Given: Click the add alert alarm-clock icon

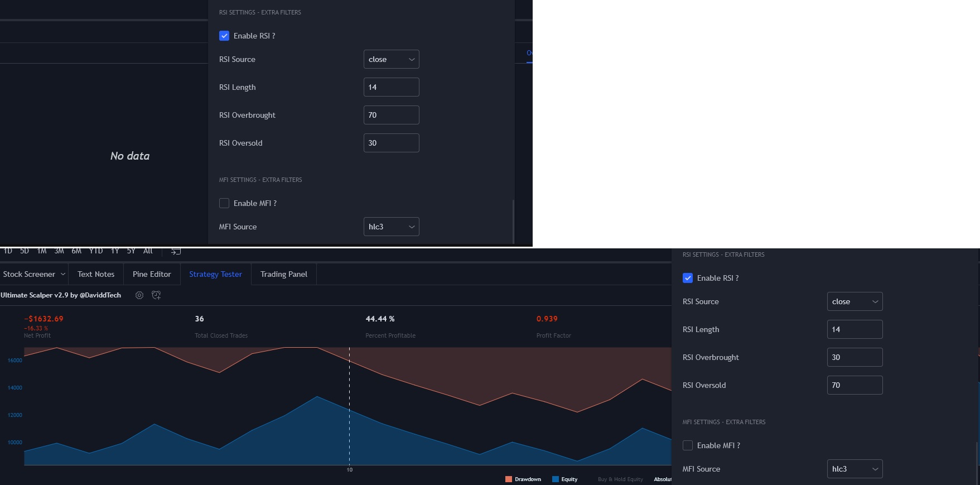Looking at the screenshot, I should click(156, 295).
